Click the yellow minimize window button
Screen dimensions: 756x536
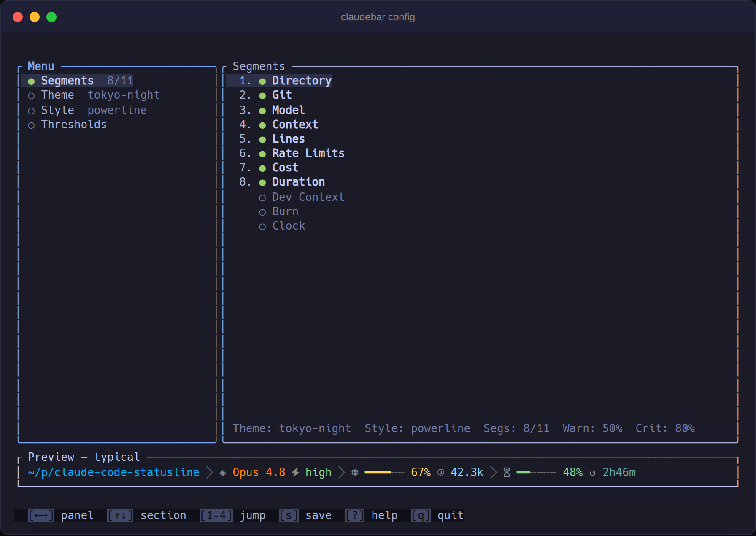(x=35, y=17)
